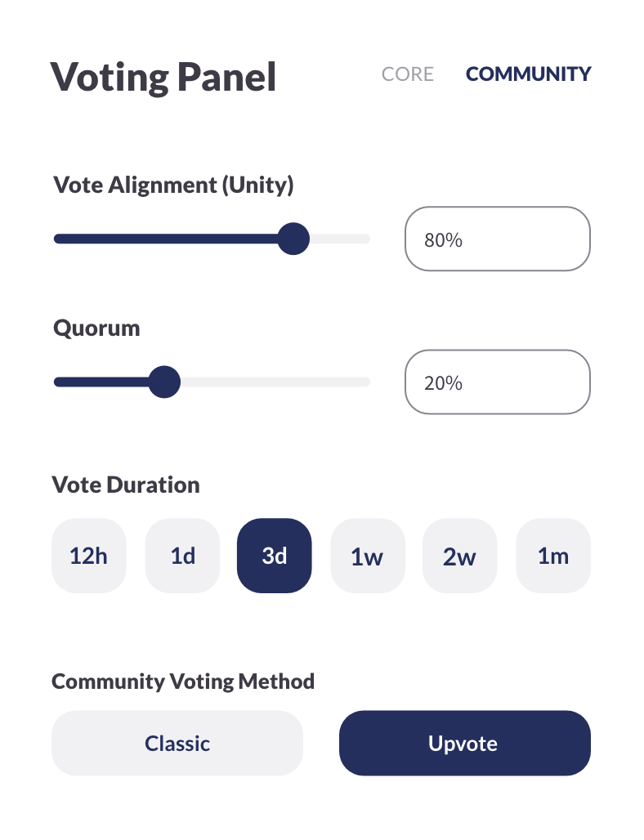This screenshot has height=840, width=644.
Task: Click the unfilled part of Quorum track
Action: click(275, 382)
